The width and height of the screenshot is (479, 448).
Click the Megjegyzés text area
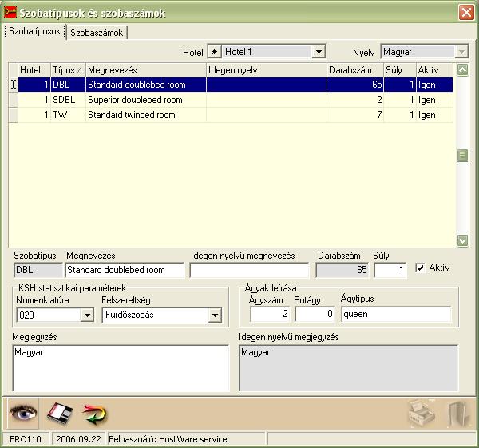[x=121, y=368]
